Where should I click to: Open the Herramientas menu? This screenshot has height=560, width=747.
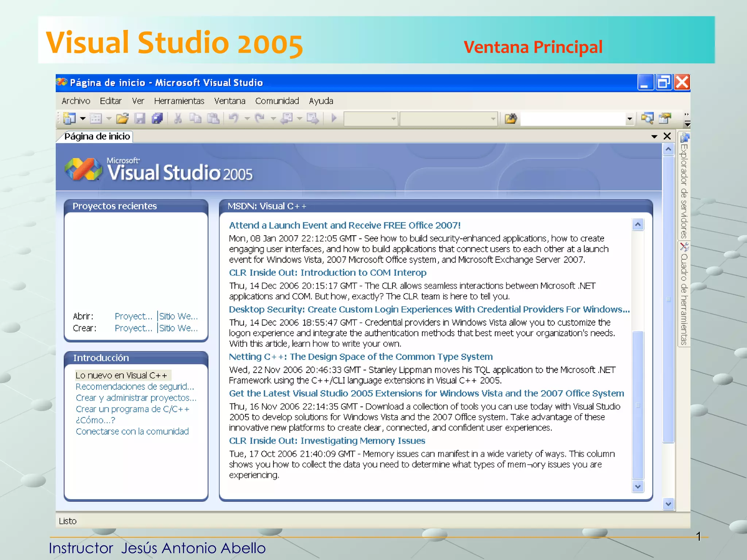(179, 101)
